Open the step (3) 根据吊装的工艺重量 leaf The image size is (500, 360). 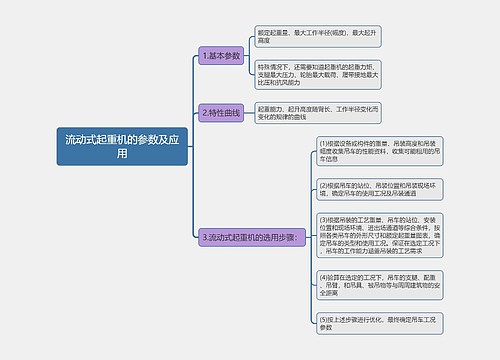pos(380,235)
